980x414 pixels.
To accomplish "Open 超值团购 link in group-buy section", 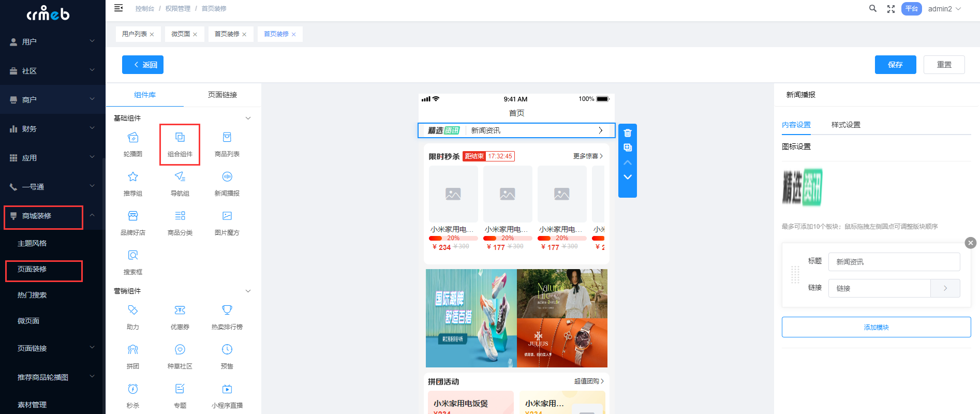I will coord(589,381).
